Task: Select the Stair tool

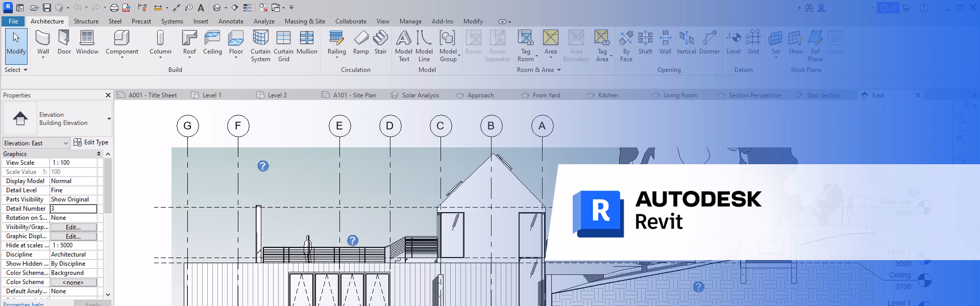Action: (x=380, y=42)
